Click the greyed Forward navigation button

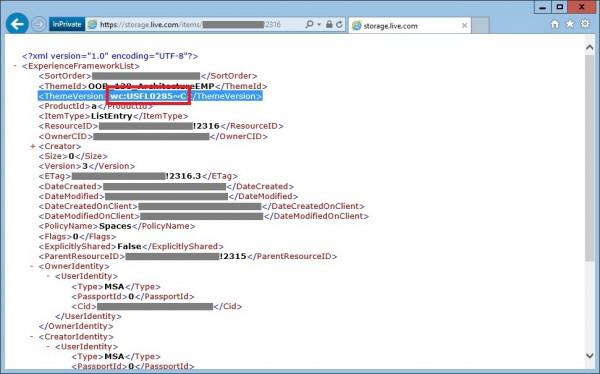pos(39,24)
